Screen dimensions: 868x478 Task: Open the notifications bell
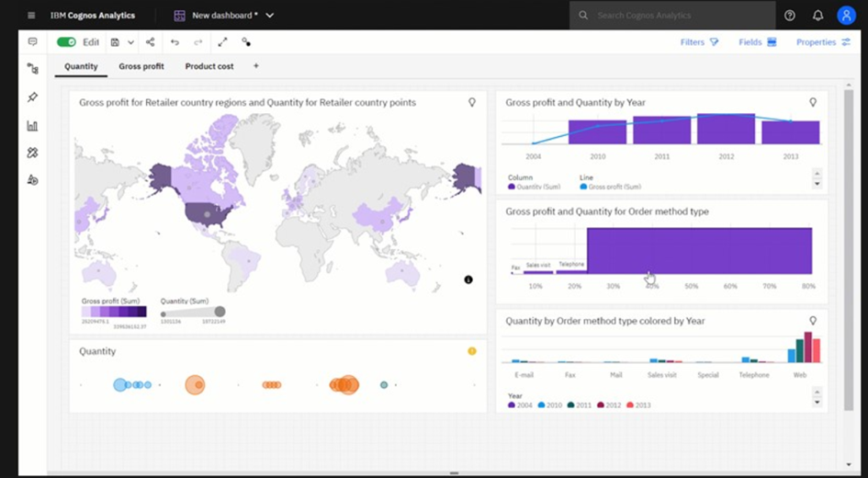[x=817, y=16]
